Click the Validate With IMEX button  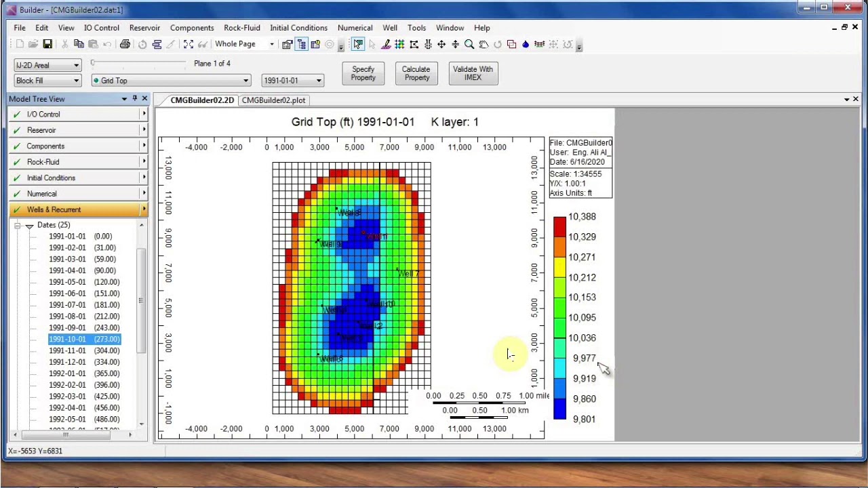point(473,73)
